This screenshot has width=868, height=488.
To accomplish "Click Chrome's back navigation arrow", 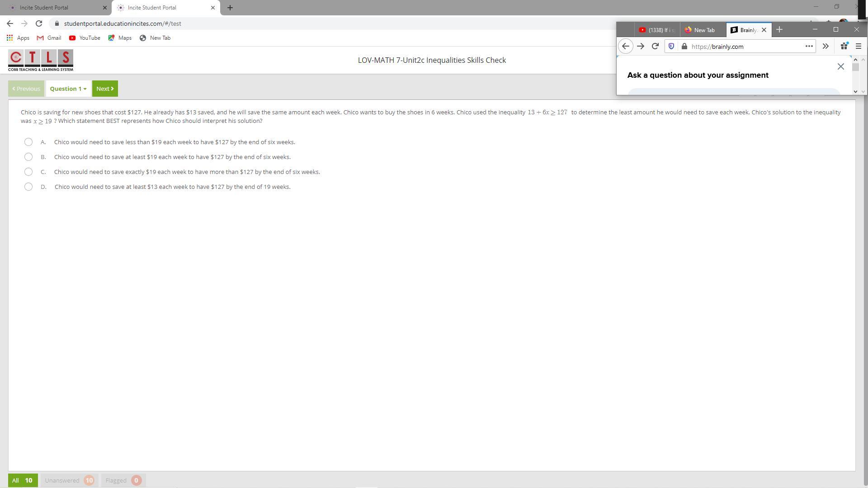I will tap(10, 23).
